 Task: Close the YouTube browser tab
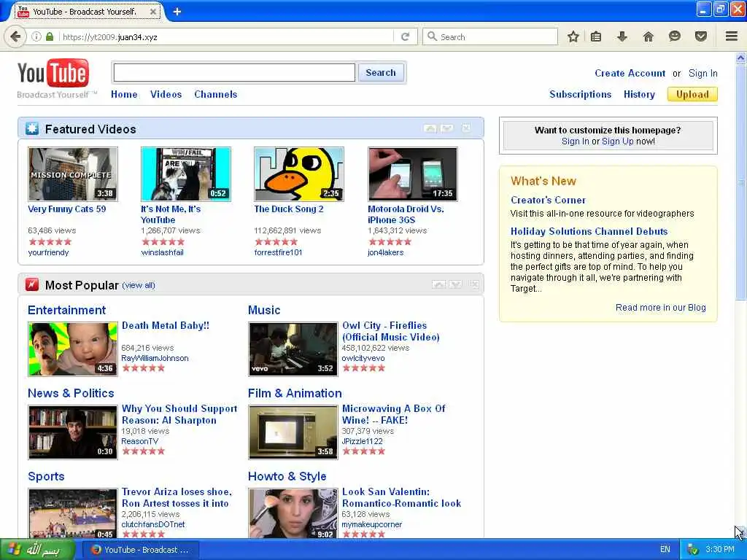[153, 12]
